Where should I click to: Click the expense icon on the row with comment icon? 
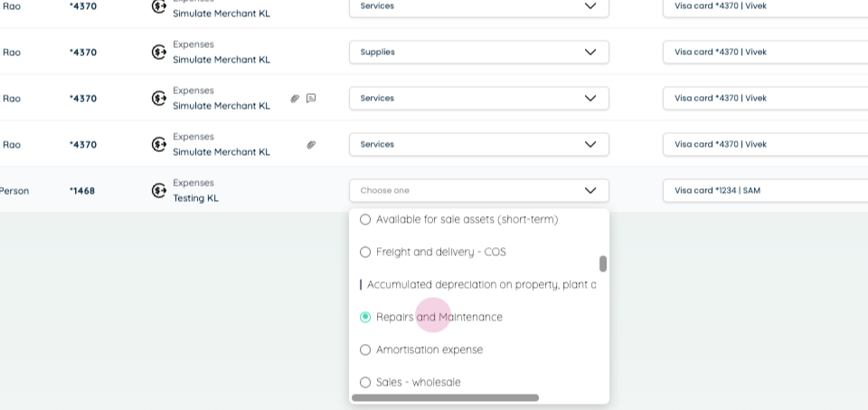159,98
